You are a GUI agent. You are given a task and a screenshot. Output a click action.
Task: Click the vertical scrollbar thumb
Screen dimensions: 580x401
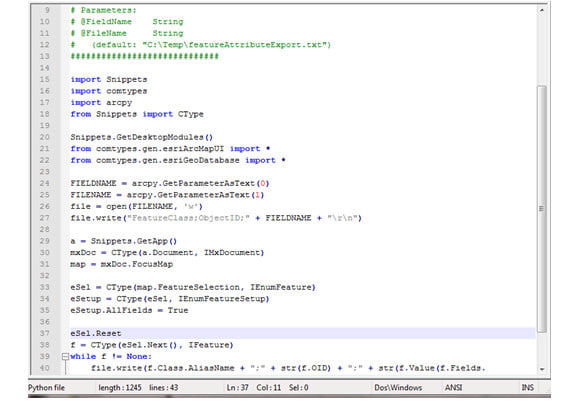click(542, 209)
